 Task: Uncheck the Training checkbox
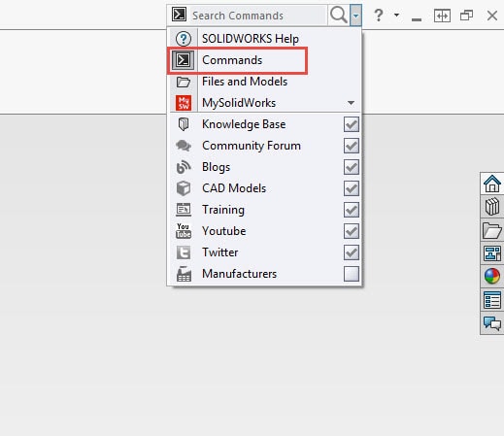point(352,210)
